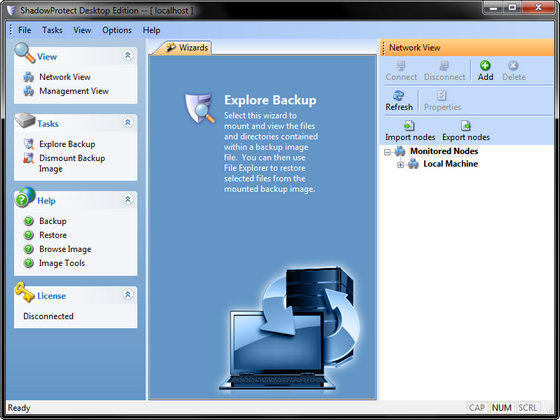The image size is (560, 420).
Task: Open node Properties in toolbar
Action: (x=442, y=101)
